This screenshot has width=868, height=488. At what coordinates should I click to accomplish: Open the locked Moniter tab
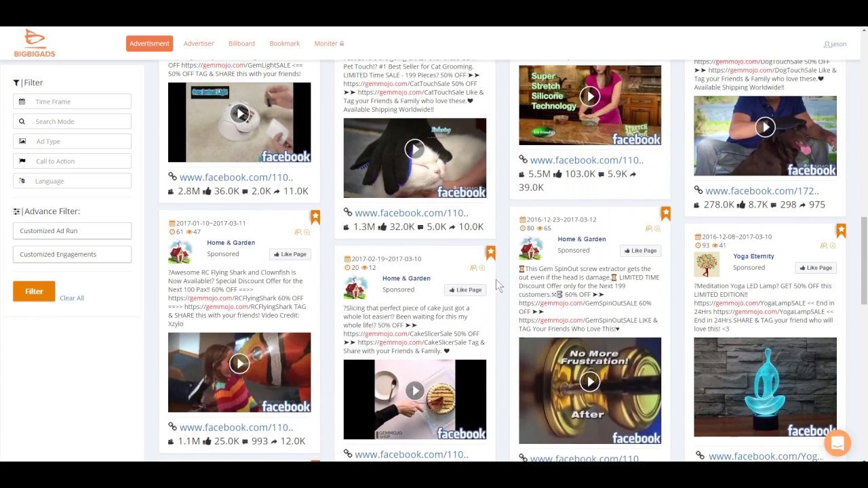click(x=329, y=43)
